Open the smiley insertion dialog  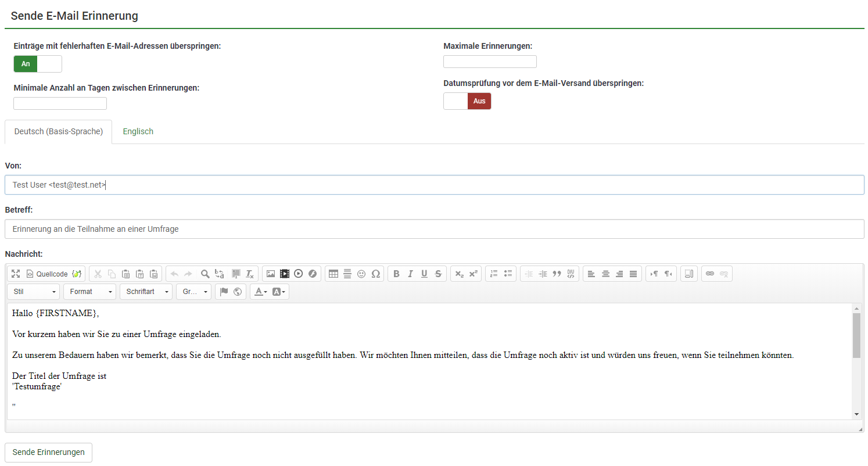pos(361,274)
